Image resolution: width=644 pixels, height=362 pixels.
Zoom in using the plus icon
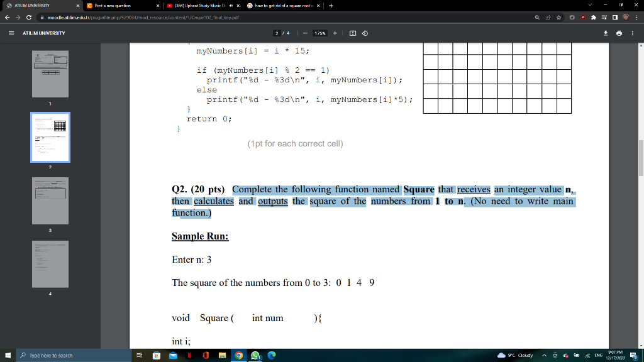[x=335, y=33]
